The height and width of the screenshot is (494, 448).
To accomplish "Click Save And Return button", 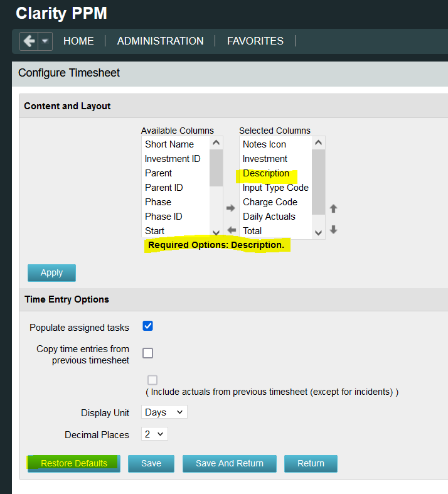I will (230, 463).
